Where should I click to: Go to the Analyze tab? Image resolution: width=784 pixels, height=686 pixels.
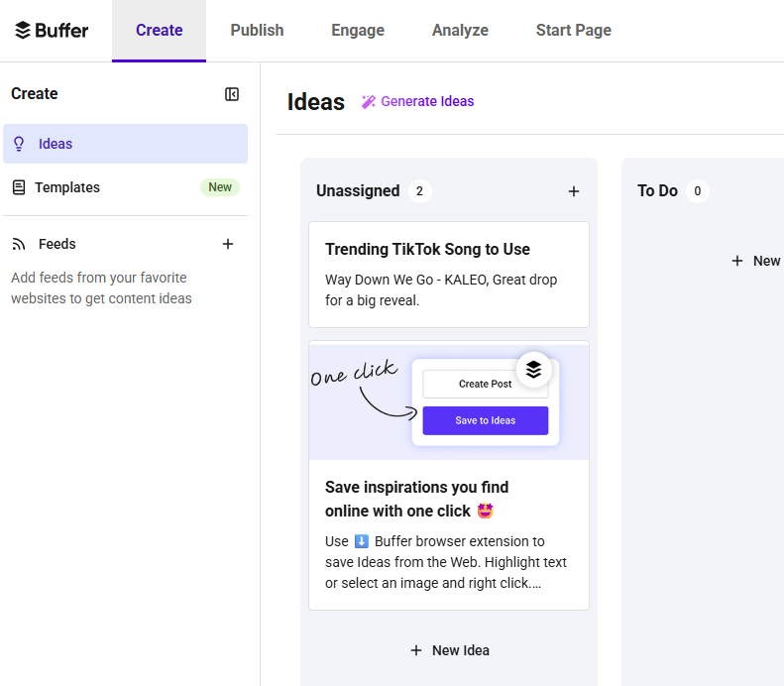(460, 31)
